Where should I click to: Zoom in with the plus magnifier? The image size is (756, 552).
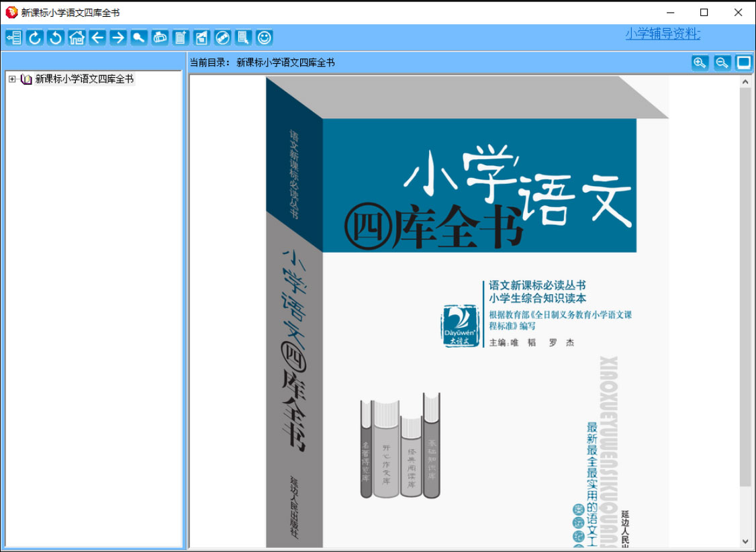pyautogui.click(x=700, y=62)
